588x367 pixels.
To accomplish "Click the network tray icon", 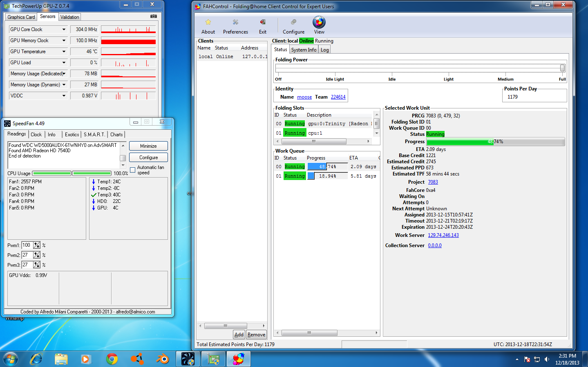I will click(x=537, y=359).
